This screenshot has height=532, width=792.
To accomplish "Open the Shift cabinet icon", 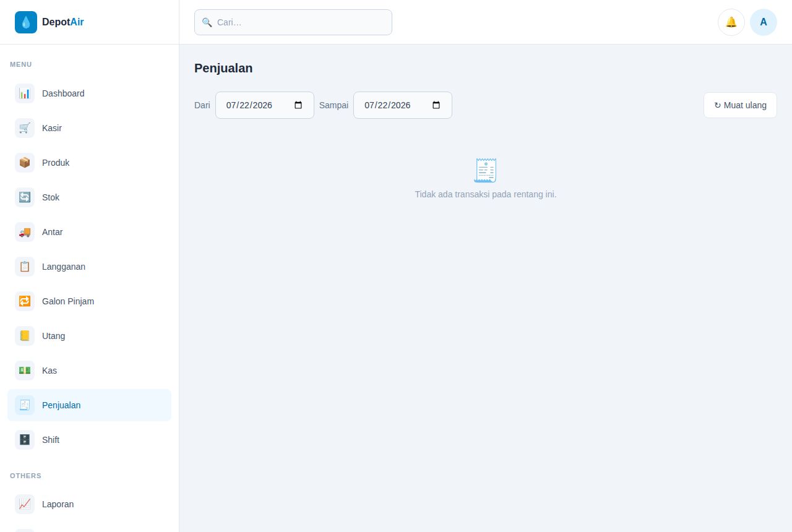I will click(25, 440).
